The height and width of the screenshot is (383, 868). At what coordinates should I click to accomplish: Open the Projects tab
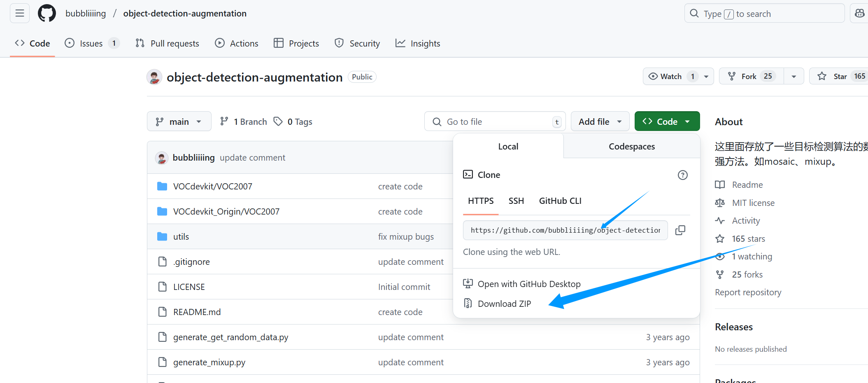pyautogui.click(x=296, y=43)
